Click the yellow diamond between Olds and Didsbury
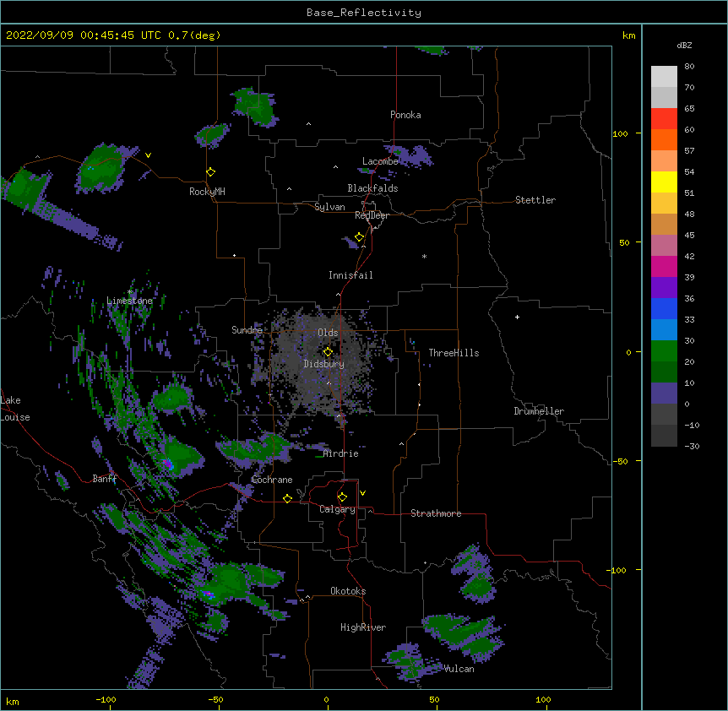728x711 pixels. click(328, 351)
